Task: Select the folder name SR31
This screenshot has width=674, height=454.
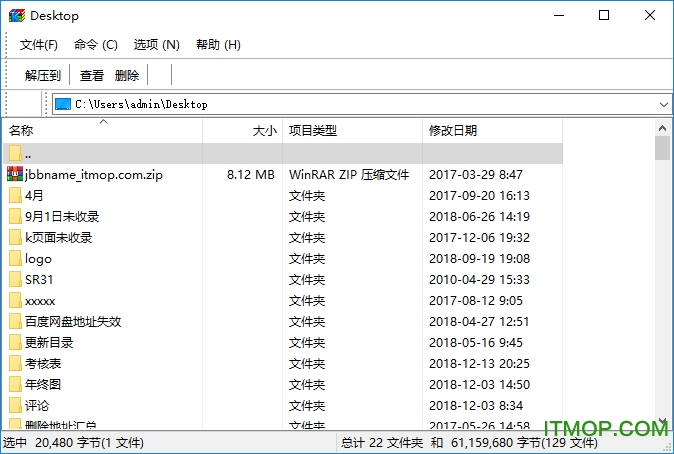Action: 39,280
